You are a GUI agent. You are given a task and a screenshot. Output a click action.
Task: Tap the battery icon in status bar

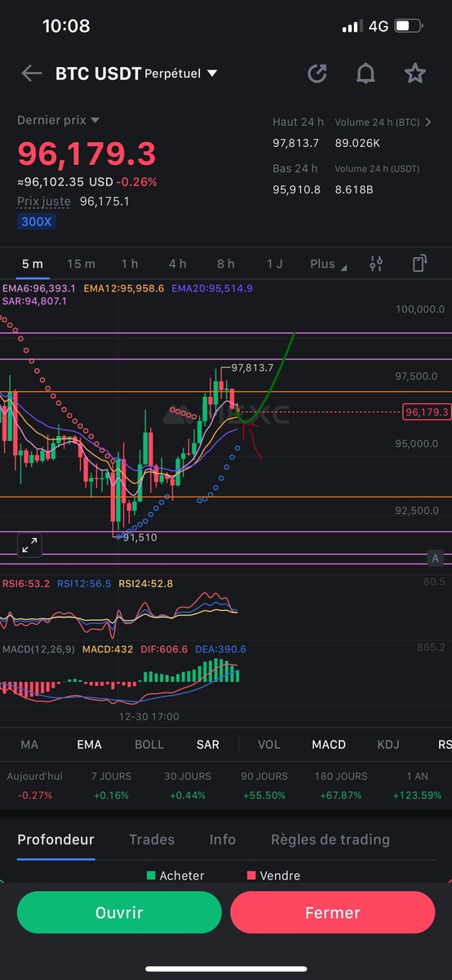click(407, 26)
